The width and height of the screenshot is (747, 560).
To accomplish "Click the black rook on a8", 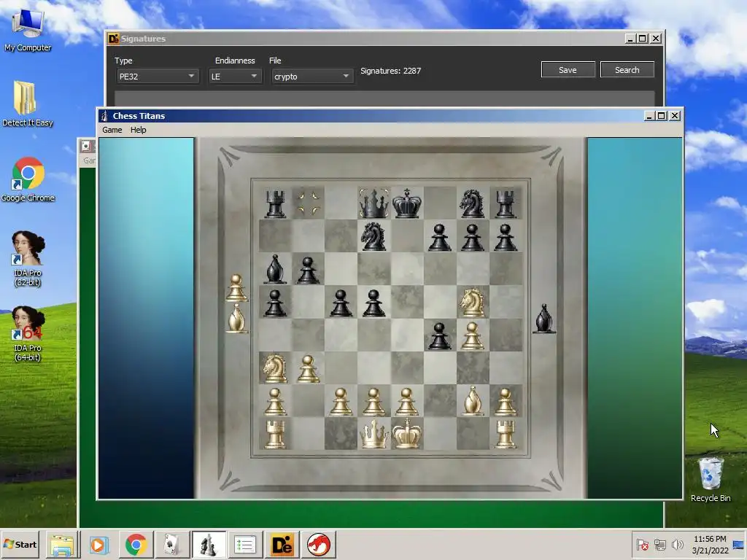I will coord(275,204).
